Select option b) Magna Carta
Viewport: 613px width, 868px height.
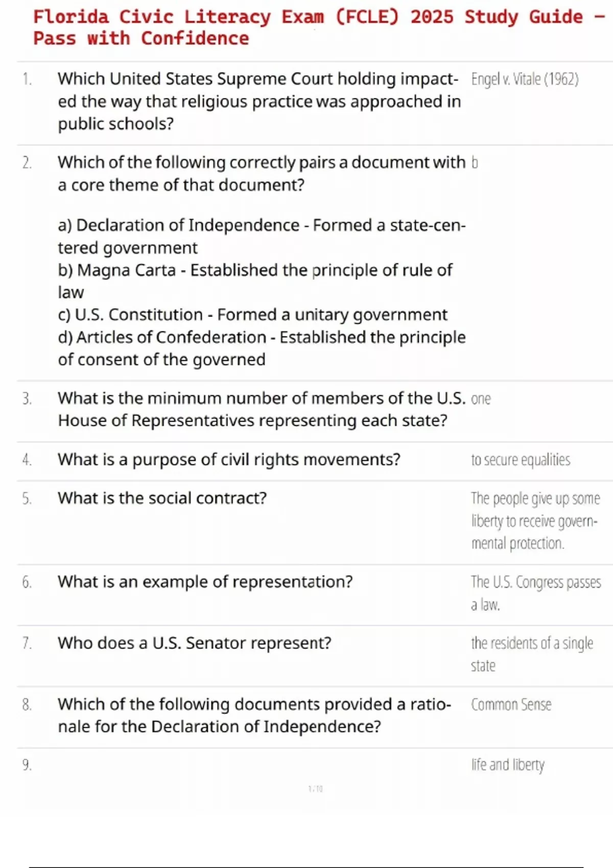coord(254,280)
